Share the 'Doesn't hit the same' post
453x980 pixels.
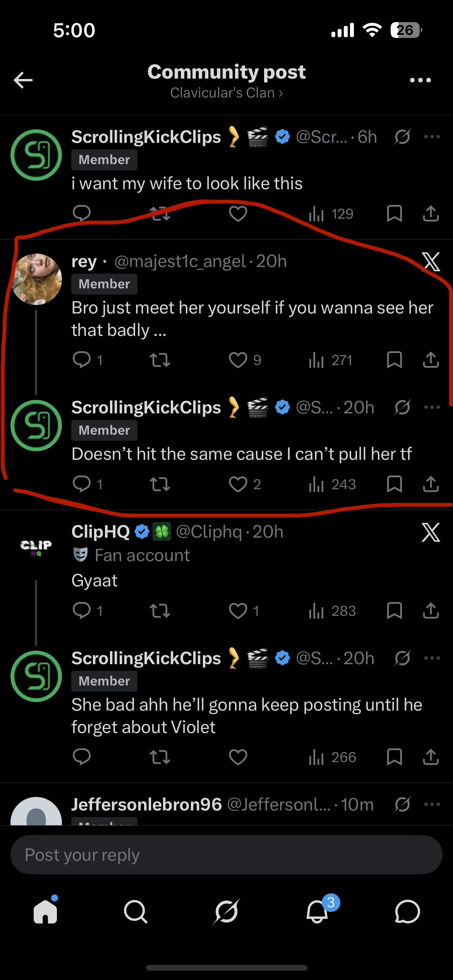(431, 484)
